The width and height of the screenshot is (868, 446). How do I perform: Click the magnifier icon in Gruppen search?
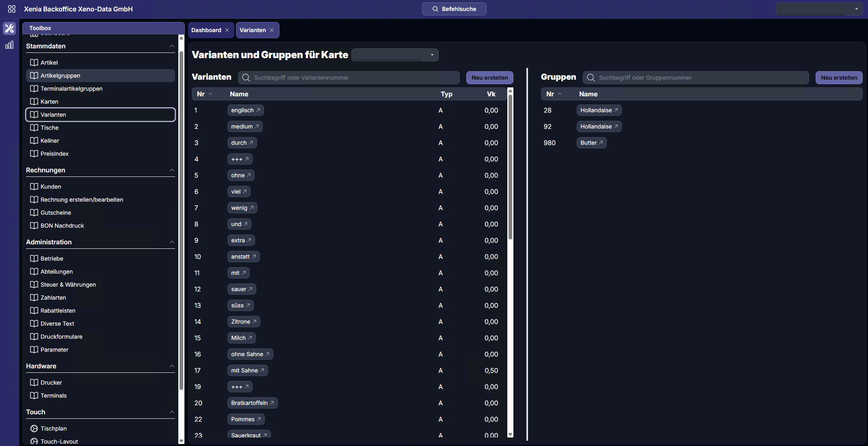point(591,78)
